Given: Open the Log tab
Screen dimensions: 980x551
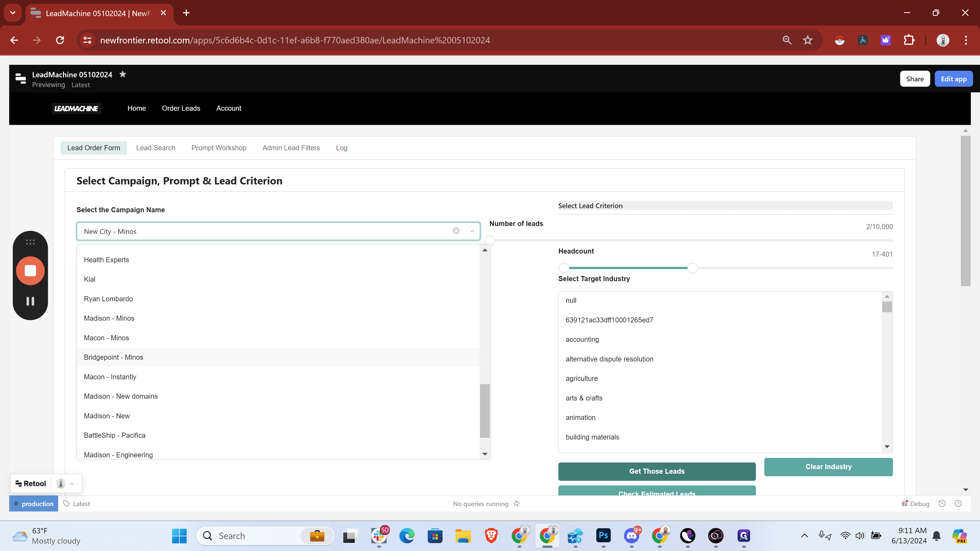Looking at the screenshot, I should [341, 148].
